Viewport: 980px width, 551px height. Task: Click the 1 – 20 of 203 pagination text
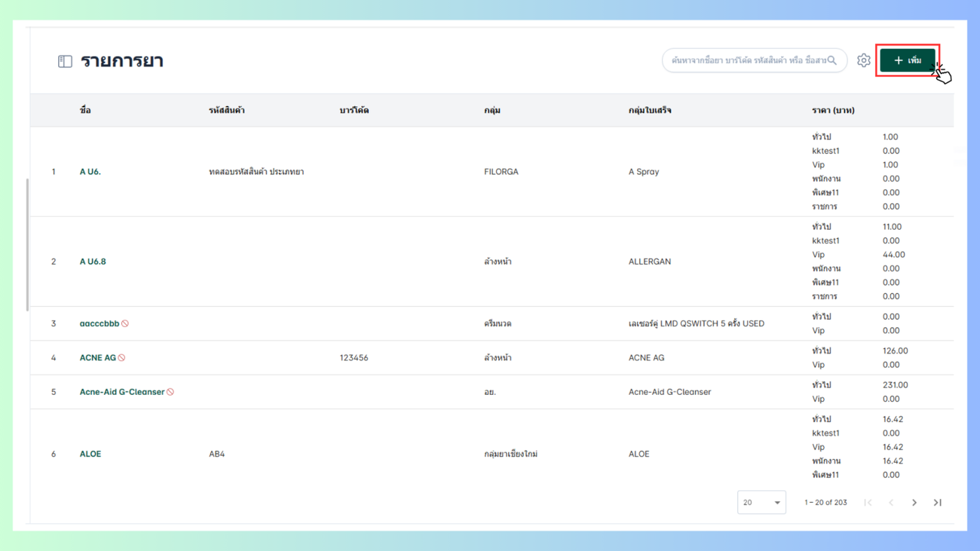pos(826,503)
